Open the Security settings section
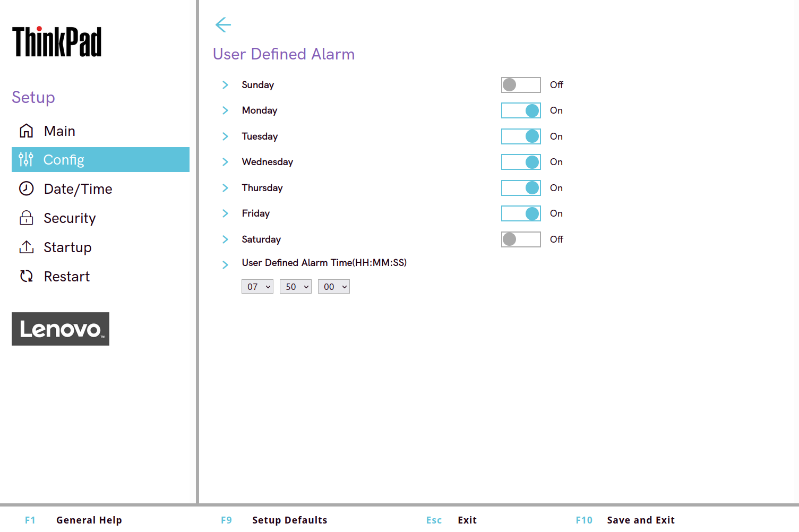Screen dimensions: 799x532 pos(100,218)
